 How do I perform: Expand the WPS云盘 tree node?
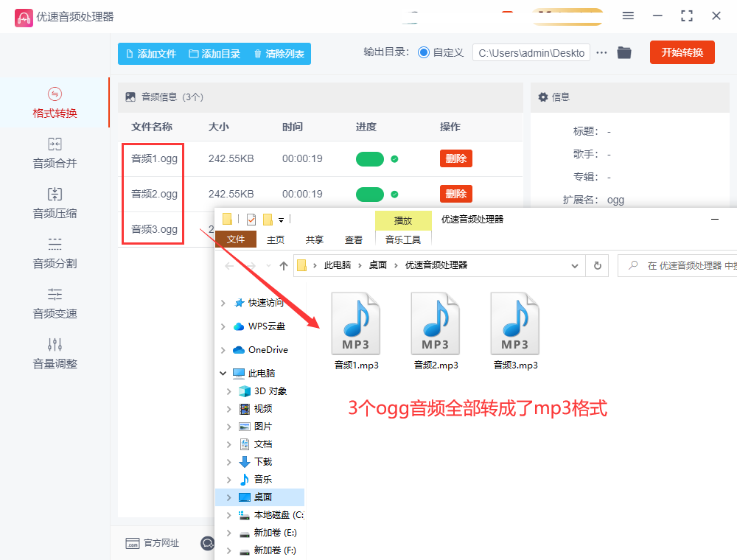tap(223, 326)
